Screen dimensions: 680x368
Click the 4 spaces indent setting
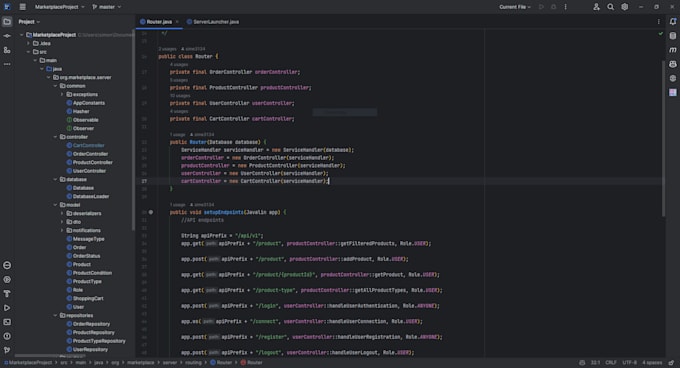652,363
